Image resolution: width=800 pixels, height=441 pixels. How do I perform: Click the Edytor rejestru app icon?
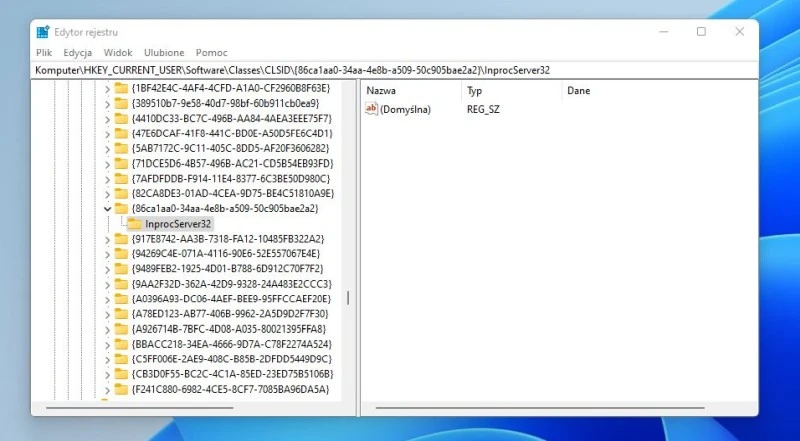43,32
